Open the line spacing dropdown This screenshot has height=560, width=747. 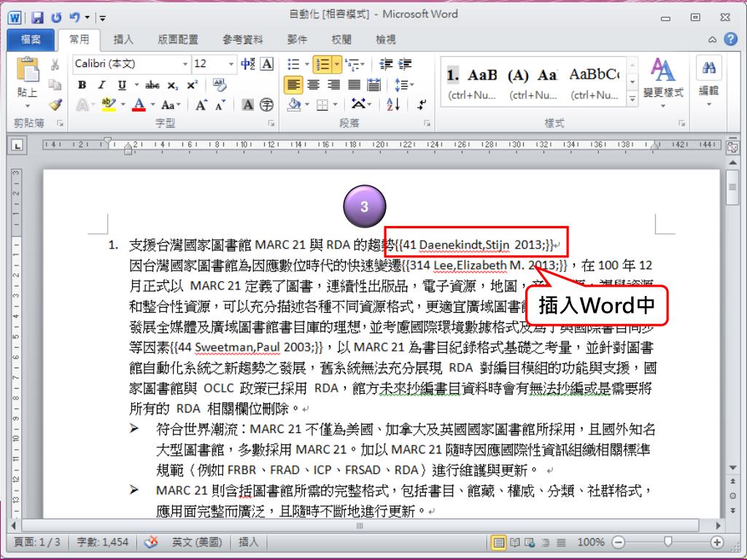coord(404,85)
